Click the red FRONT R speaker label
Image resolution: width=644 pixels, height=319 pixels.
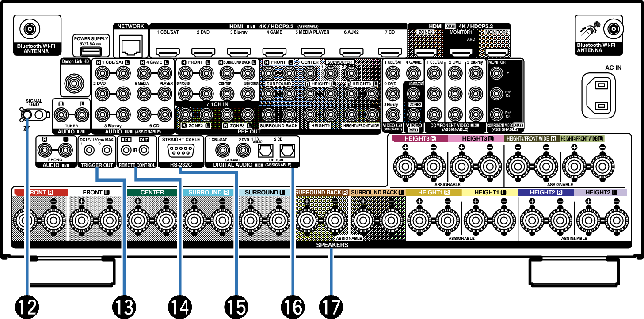(x=41, y=193)
